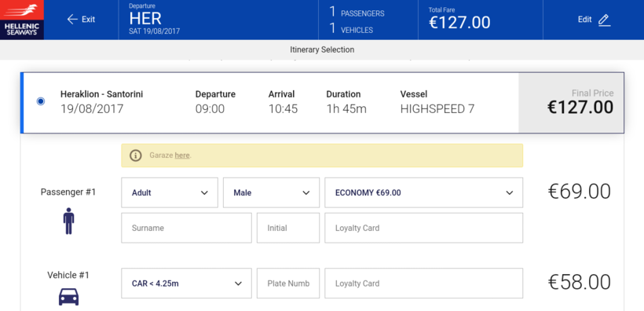This screenshot has height=311, width=644.
Task: Expand the ECONOMY €69.00 class dropdown
Action: [x=424, y=192]
